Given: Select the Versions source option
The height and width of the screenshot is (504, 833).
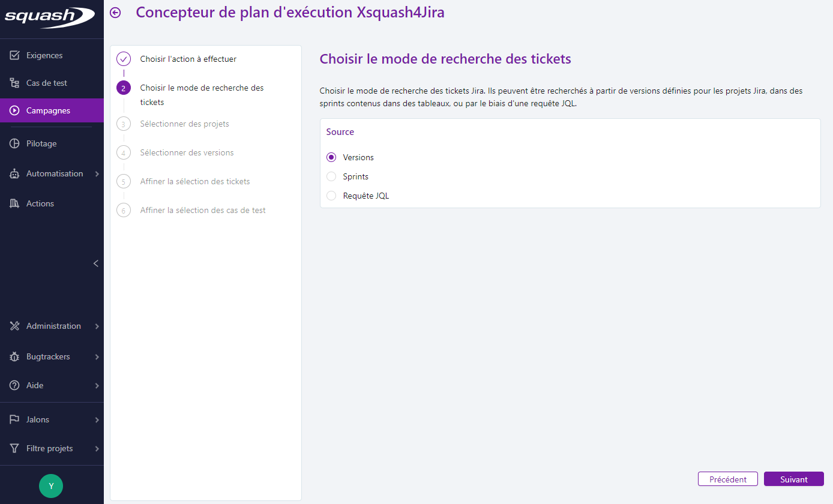Looking at the screenshot, I should pos(331,157).
